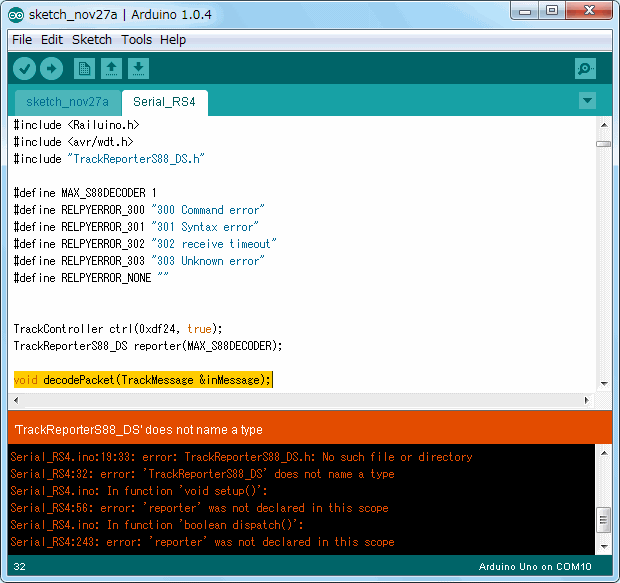Click the 'TrackReporterS88_DS reporter(MAX_S88DECODER);' line

pyautogui.click(x=148, y=346)
